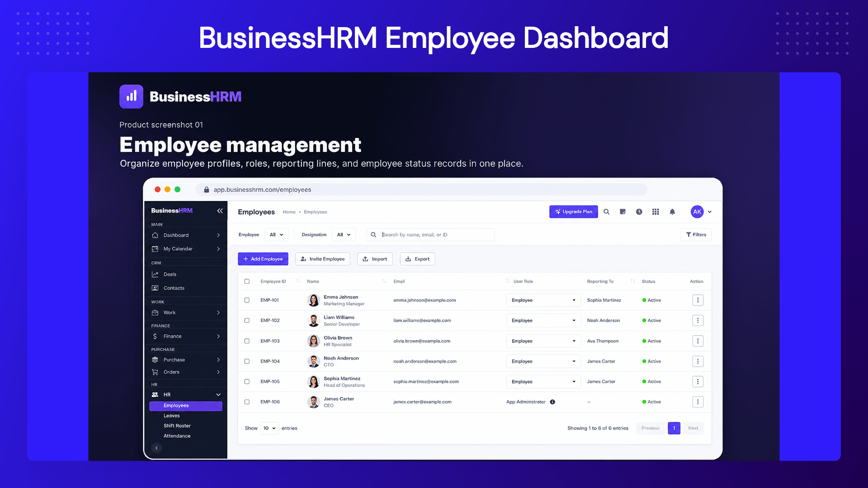Open User Role dropdown for Liam Williams
868x488 pixels.
coord(543,320)
